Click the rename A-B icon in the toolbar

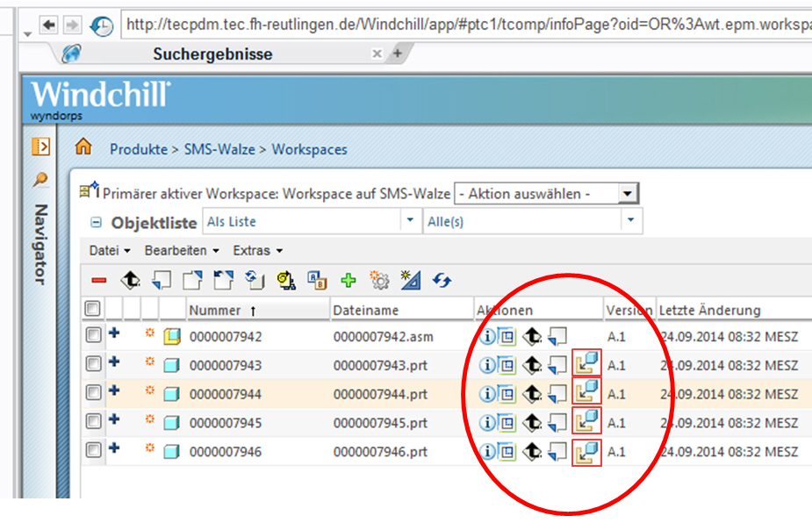(317, 280)
